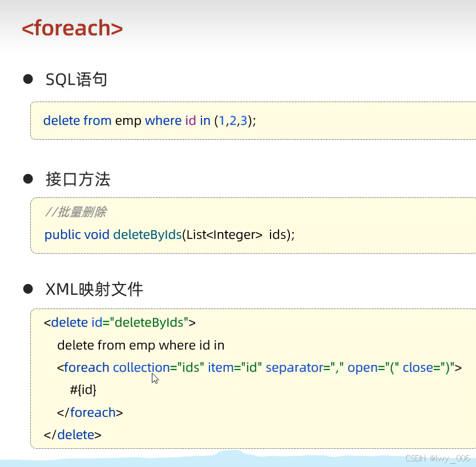Click the bullet dot beside 接口方法
Viewport: 476px width, 467px height.
[28, 178]
